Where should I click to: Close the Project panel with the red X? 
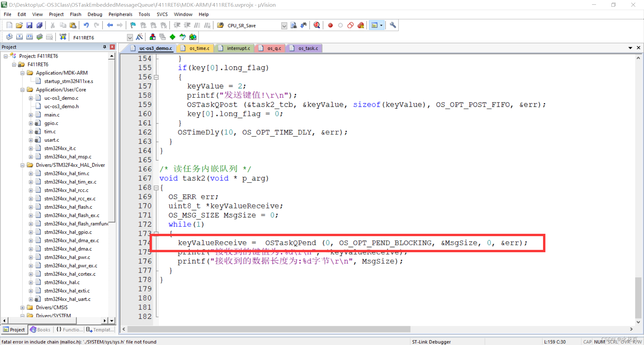[x=112, y=47]
